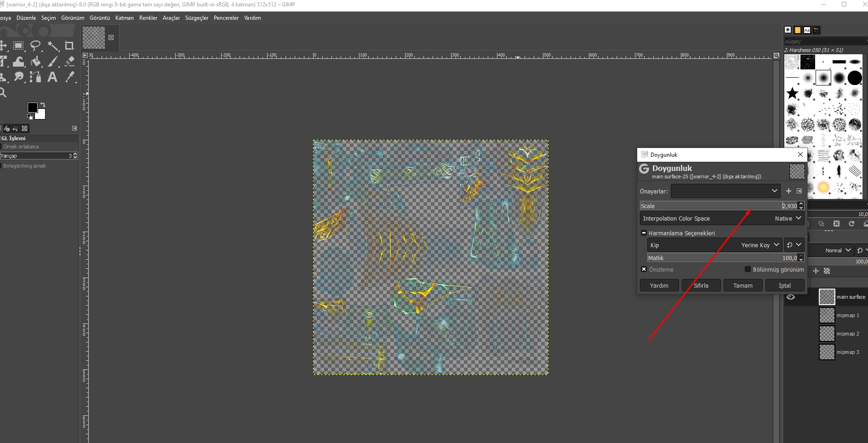Enable Bölünmüş görünüm split view
Image resolution: width=868 pixels, height=443 pixels.
click(748, 269)
